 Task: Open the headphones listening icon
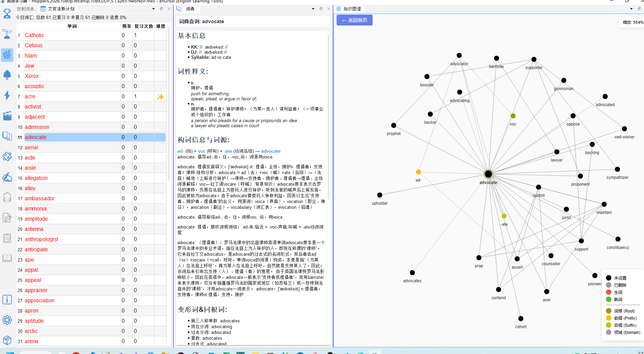pos(7,197)
